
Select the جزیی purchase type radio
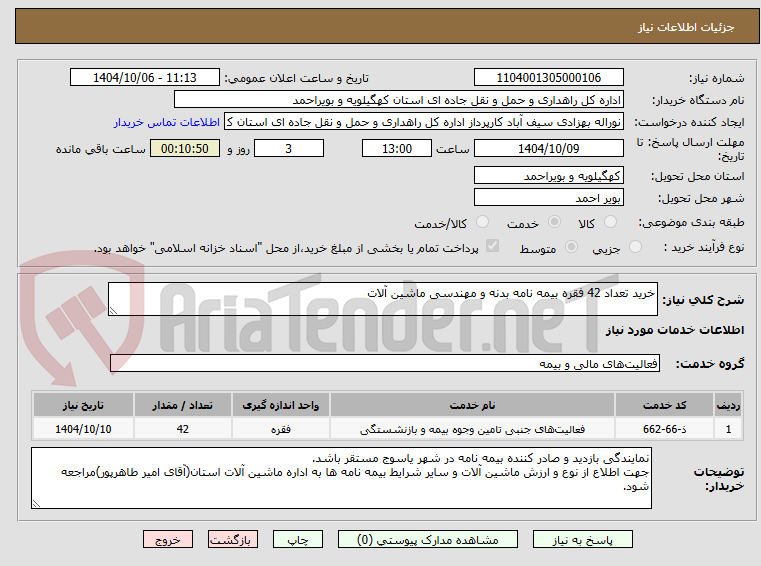coord(635,247)
